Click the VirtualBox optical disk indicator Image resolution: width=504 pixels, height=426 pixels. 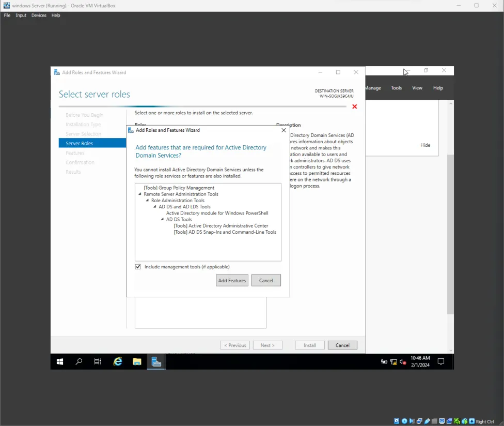(x=404, y=421)
